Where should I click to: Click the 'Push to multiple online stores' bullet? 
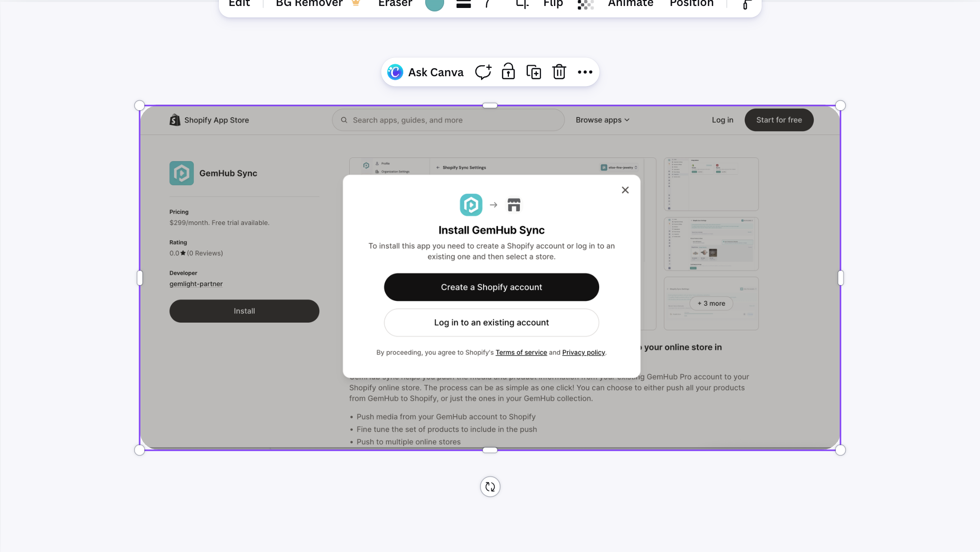point(409,442)
